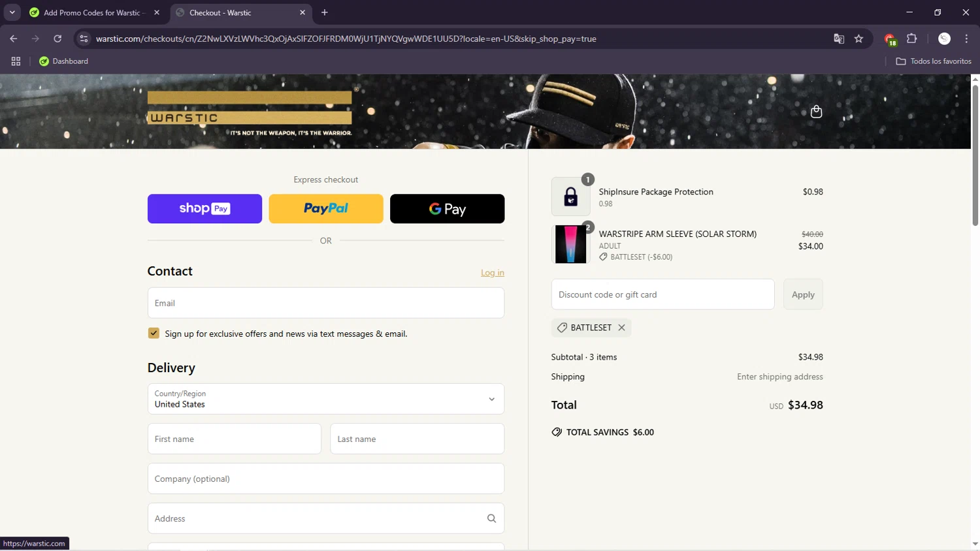Click the Warstic logo in header
Viewport: 980px width, 551px height.
pos(250,113)
